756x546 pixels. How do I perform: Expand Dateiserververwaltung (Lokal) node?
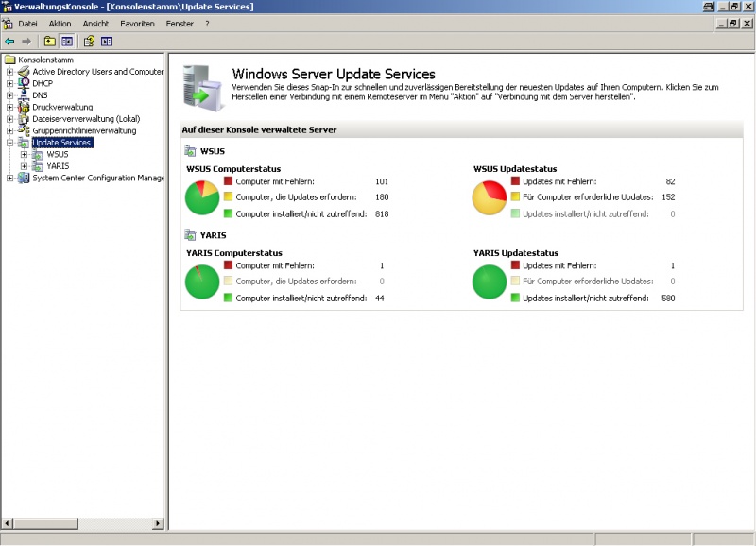click(x=9, y=119)
